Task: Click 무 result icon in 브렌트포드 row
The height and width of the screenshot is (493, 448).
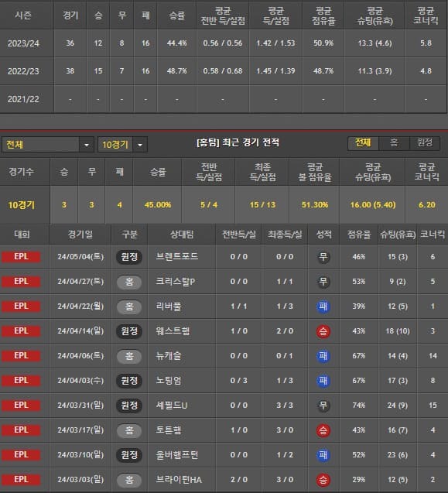Action: pyautogui.click(x=323, y=257)
